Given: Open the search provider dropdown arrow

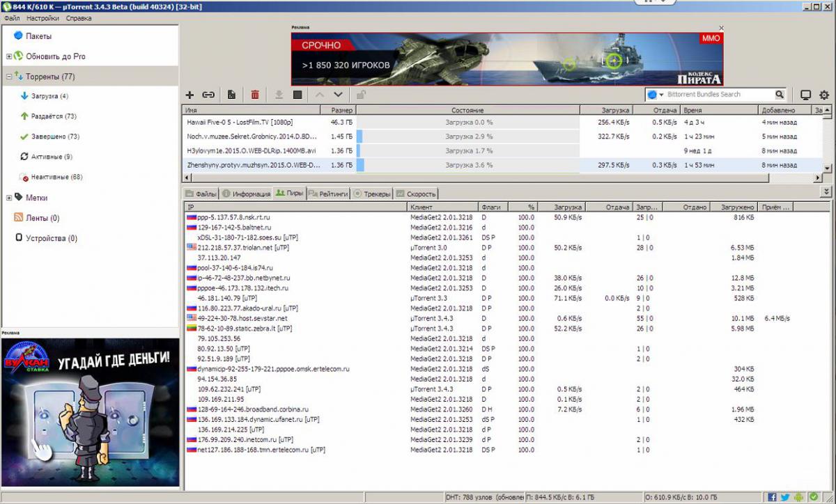Looking at the screenshot, I should (661, 95).
